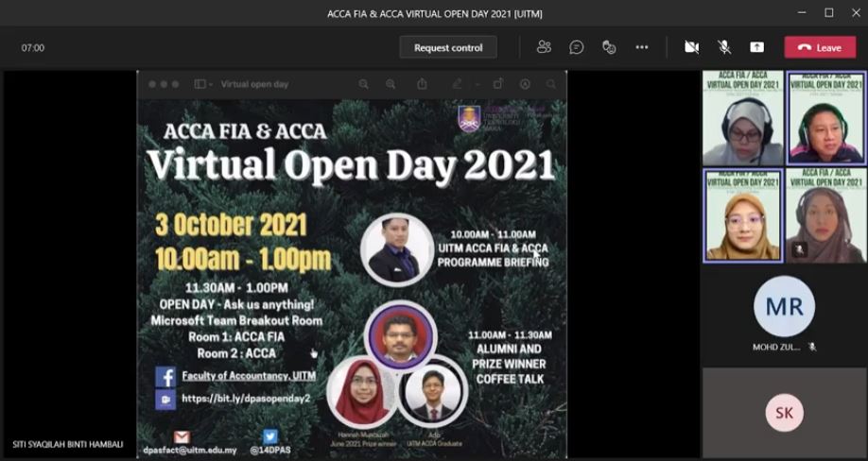Click Hannah Mustazah prize winner photo

pos(364,392)
